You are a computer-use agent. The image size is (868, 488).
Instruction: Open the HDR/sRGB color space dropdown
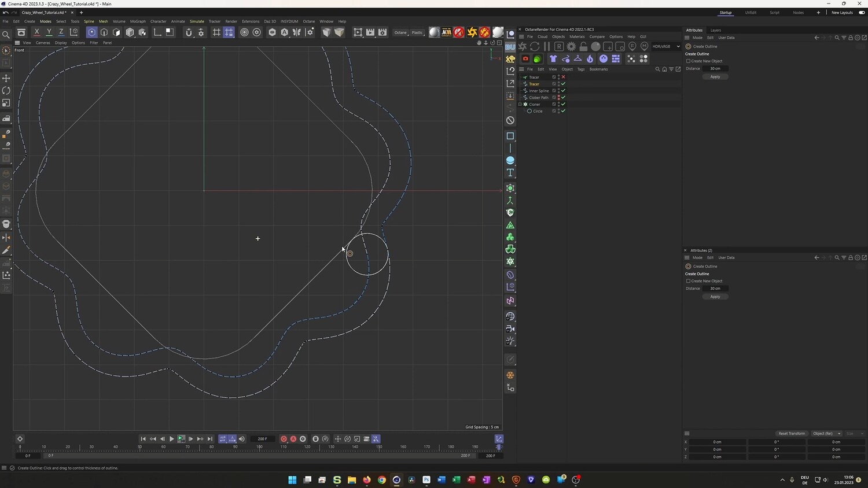click(666, 46)
